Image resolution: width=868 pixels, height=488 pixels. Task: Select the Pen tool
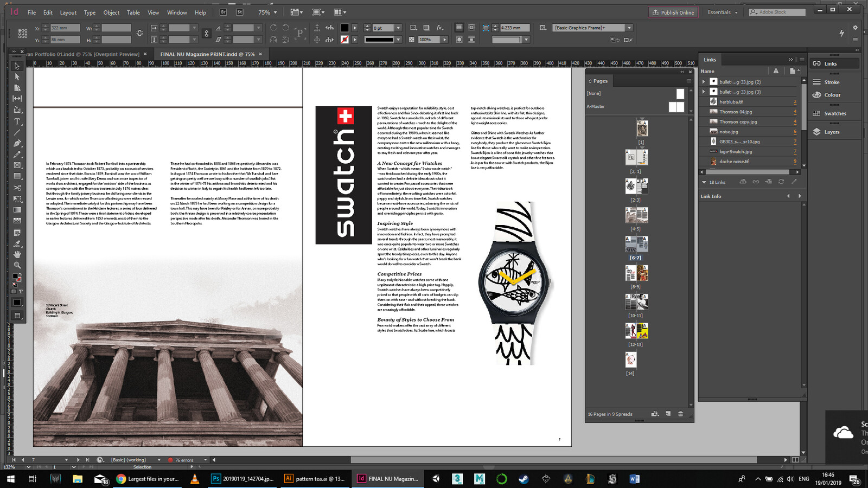(17, 144)
